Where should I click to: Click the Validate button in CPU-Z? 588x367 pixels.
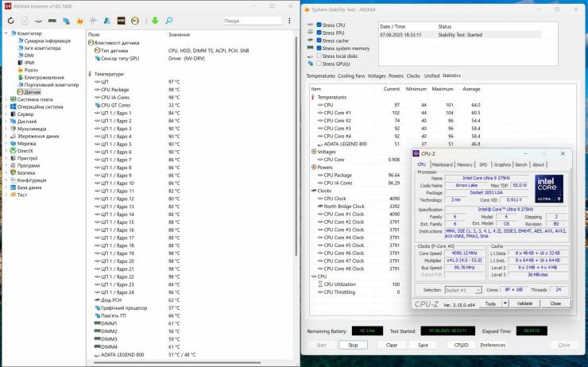[524, 303]
